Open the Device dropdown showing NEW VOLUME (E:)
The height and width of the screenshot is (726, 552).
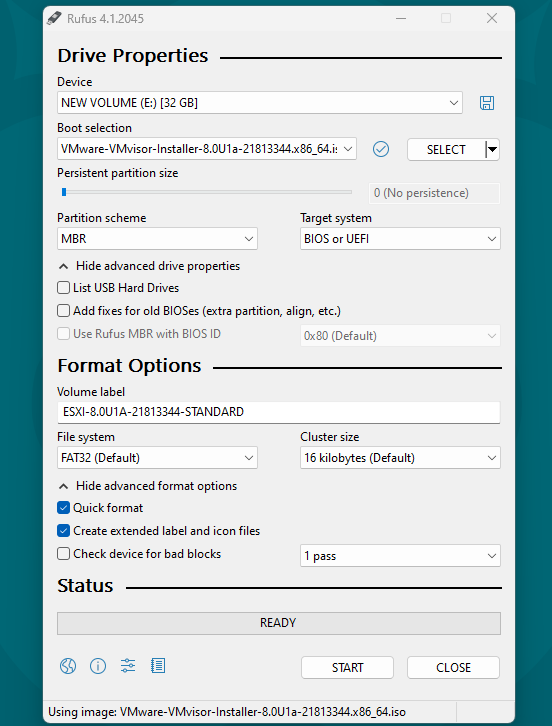pos(260,103)
